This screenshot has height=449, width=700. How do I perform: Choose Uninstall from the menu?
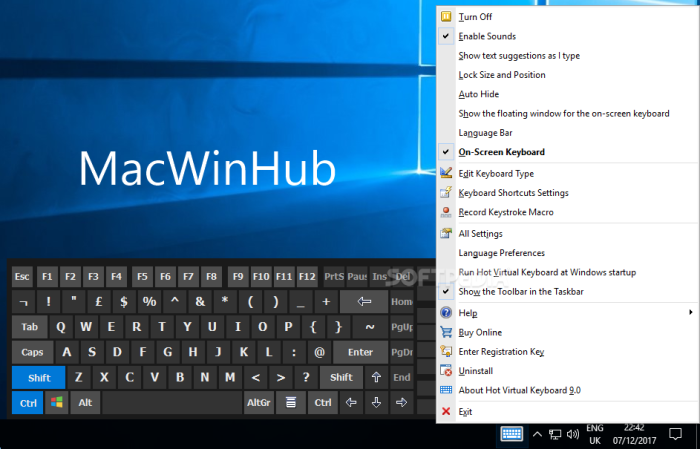coord(567,370)
